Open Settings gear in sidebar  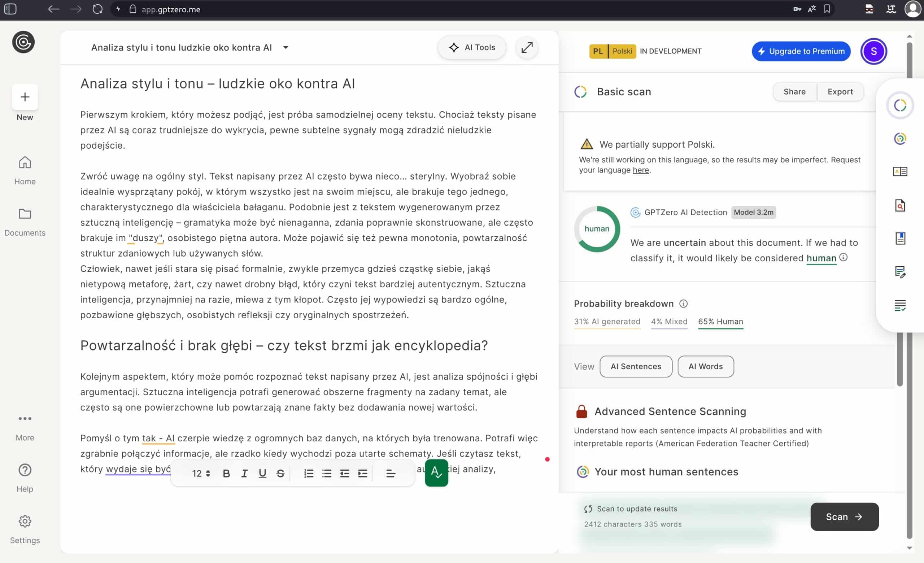coord(25,530)
